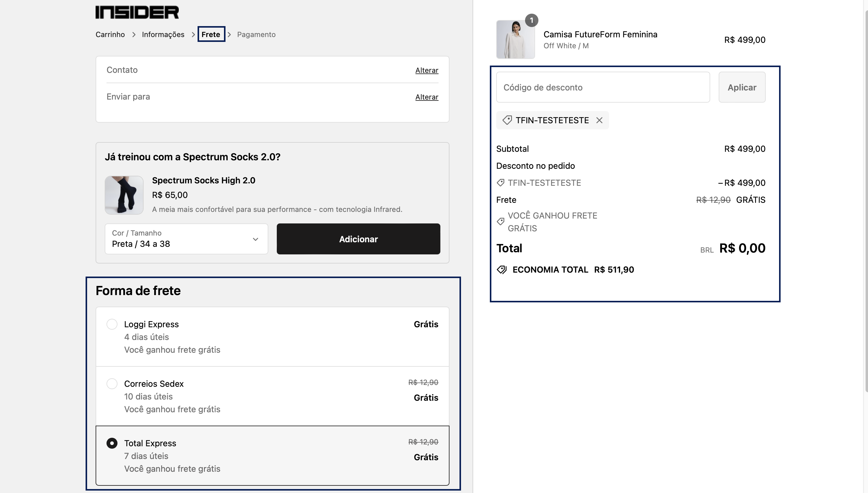Viewport: 868px width, 493px height.
Task: Click the Total R$ 0,00 amount
Action: (742, 249)
